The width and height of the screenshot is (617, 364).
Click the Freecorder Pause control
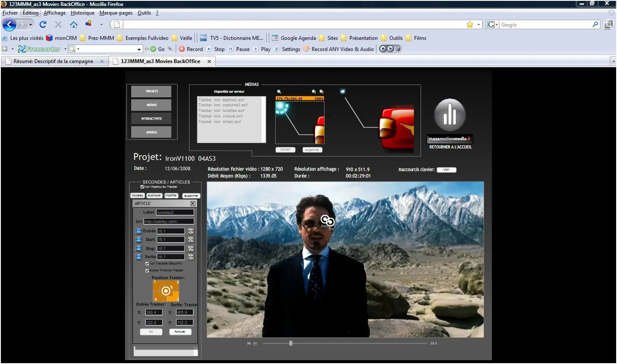[239, 49]
